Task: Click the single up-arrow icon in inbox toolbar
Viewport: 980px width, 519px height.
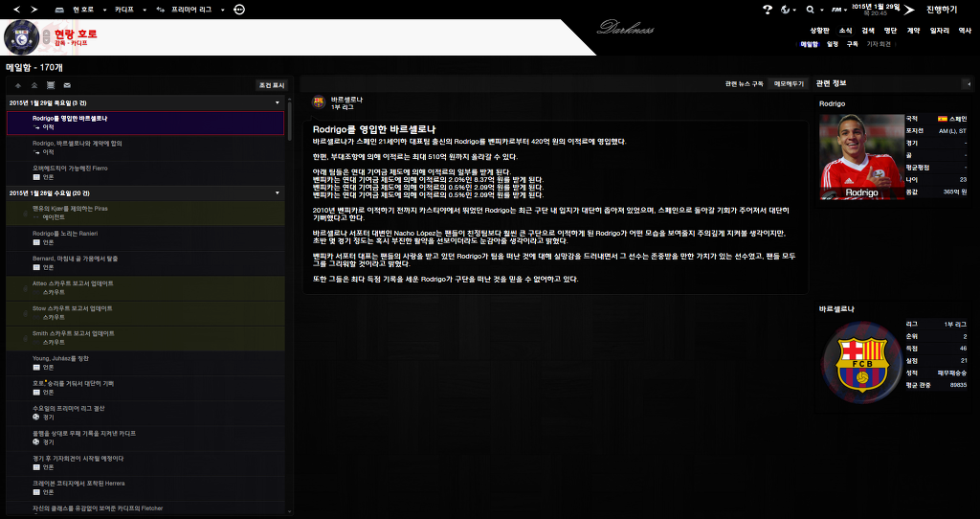Action: click(x=18, y=85)
